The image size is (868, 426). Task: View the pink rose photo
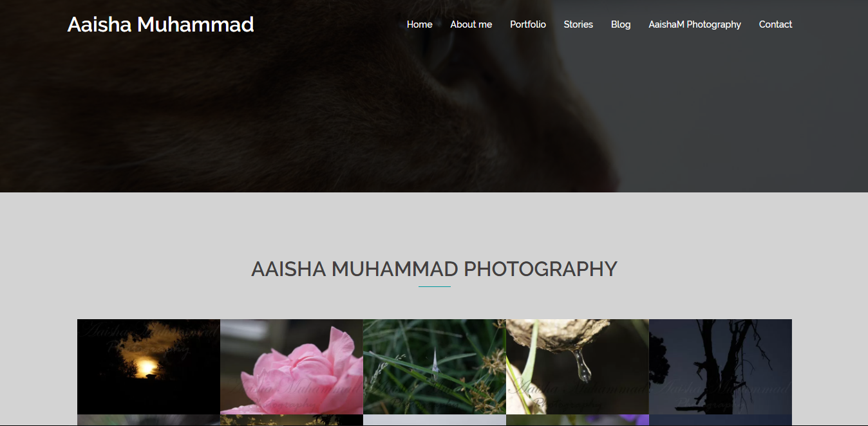[292, 367]
